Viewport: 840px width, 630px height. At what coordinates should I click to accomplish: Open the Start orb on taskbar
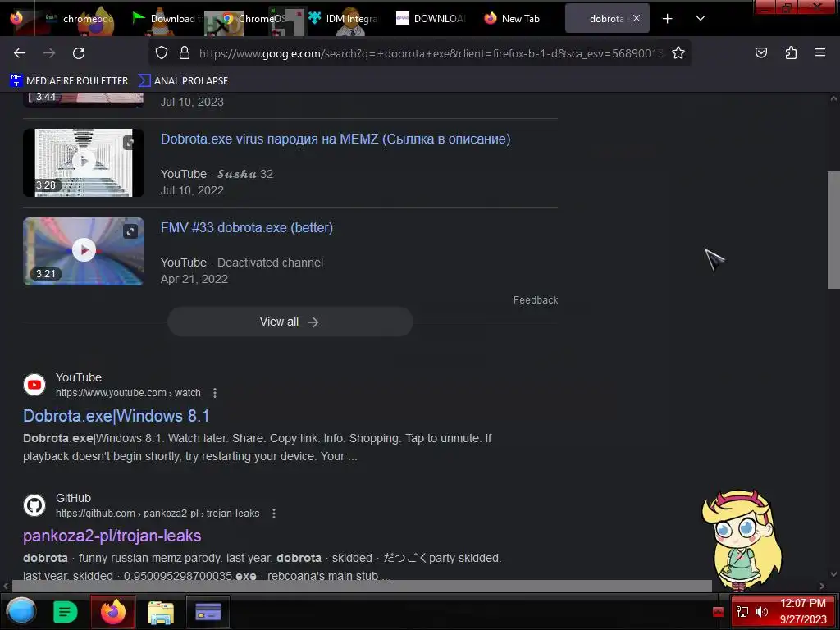(21, 611)
